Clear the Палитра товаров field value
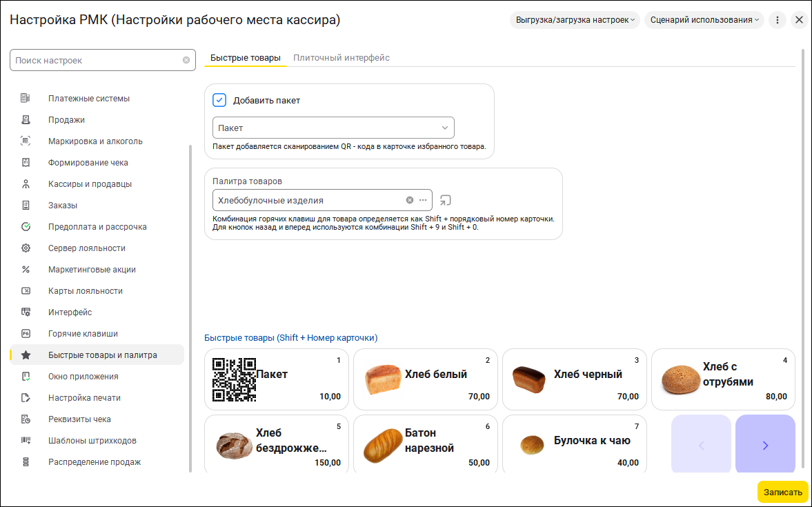The image size is (812, 507). coord(410,200)
